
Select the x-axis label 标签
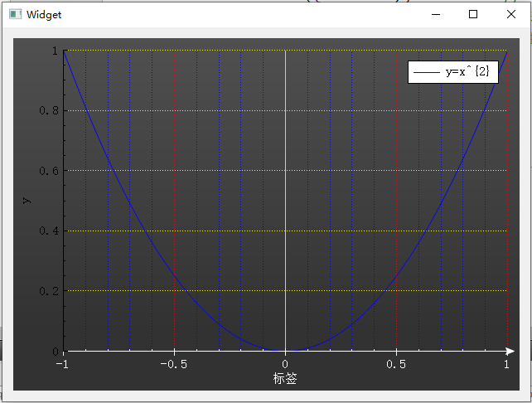point(285,378)
